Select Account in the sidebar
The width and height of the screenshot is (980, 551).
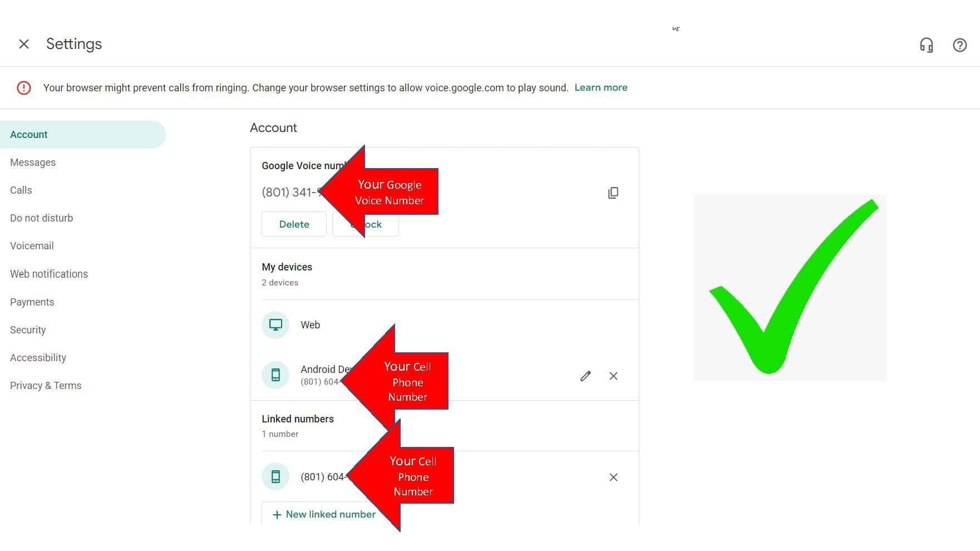(29, 135)
